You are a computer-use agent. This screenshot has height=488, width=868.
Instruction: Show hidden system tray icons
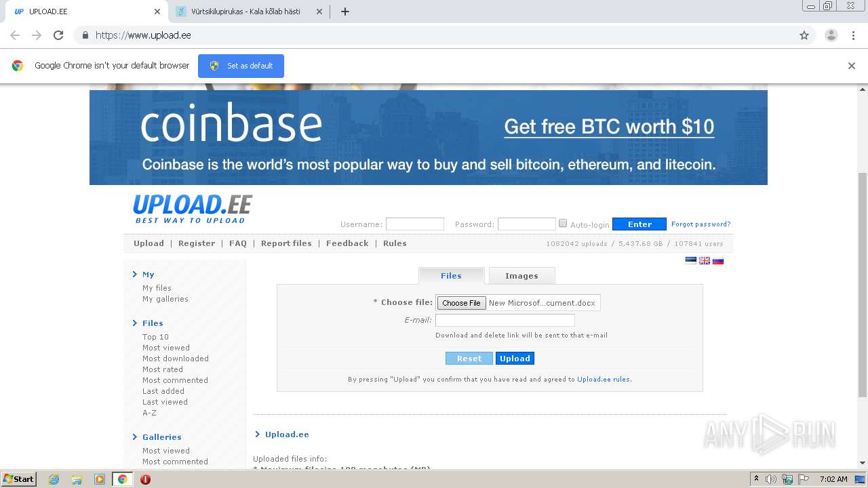point(756,479)
